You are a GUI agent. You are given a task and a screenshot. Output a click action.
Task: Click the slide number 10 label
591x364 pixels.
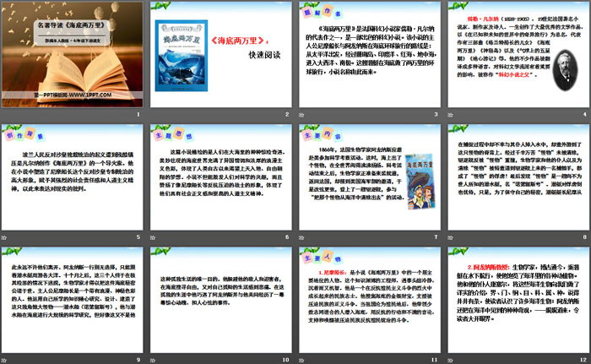286,360
